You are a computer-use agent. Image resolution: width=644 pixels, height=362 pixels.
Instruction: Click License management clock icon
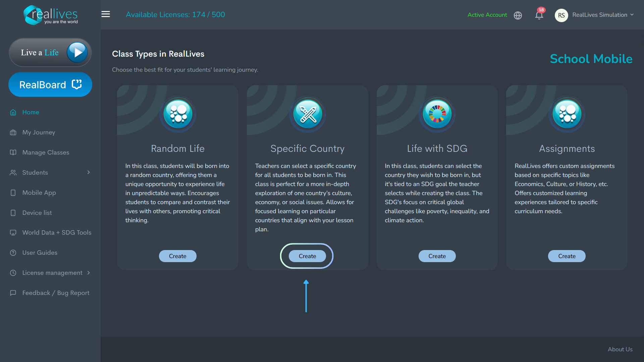(x=13, y=273)
